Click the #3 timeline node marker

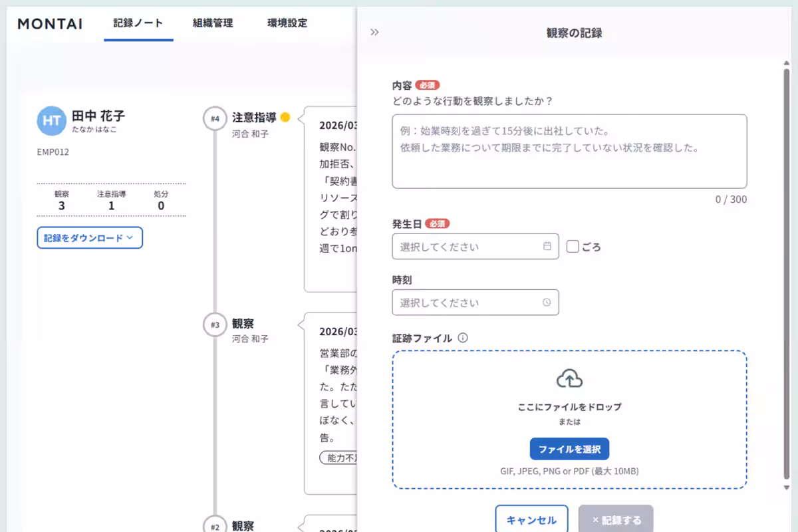tap(213, 324)
